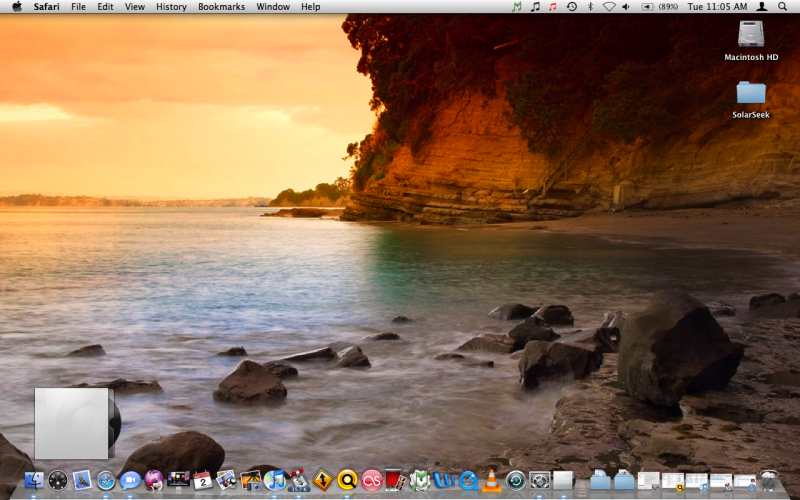
Task: Restore minimized window with yellow Q badge
Action: tap(673, 481)
